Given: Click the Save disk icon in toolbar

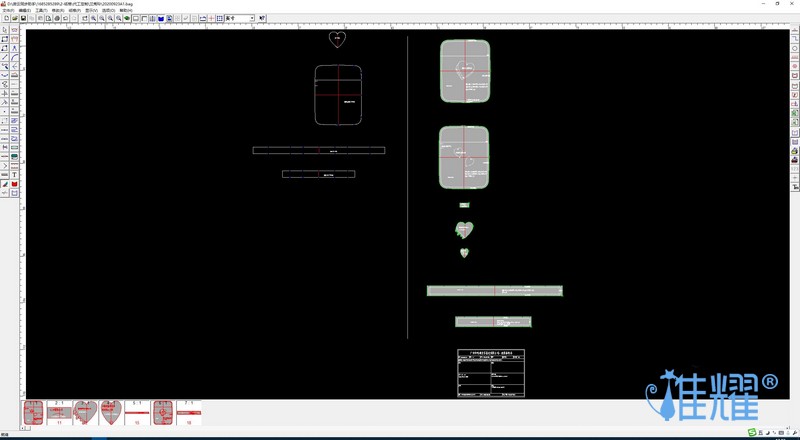Looking at the screenshot, I should point(23,18).
